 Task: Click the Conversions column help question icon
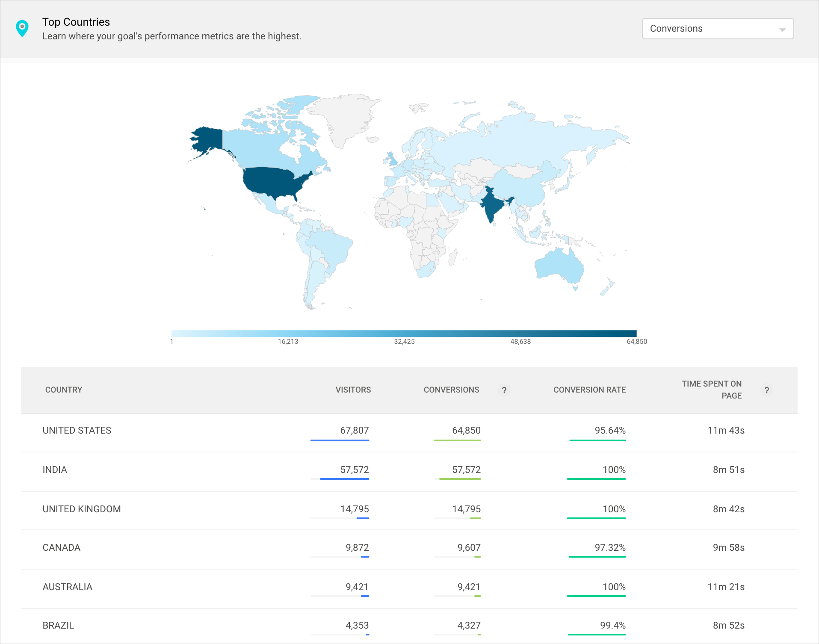(x=504, y=390)
